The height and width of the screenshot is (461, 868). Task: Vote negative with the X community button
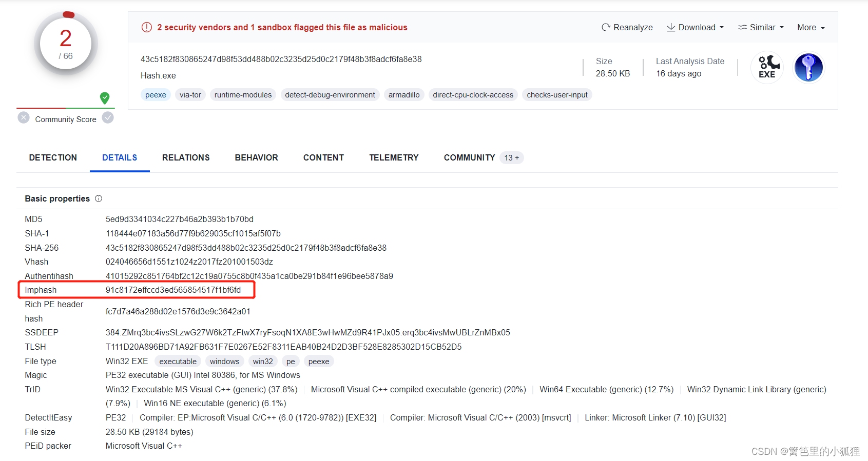point(24,118)
